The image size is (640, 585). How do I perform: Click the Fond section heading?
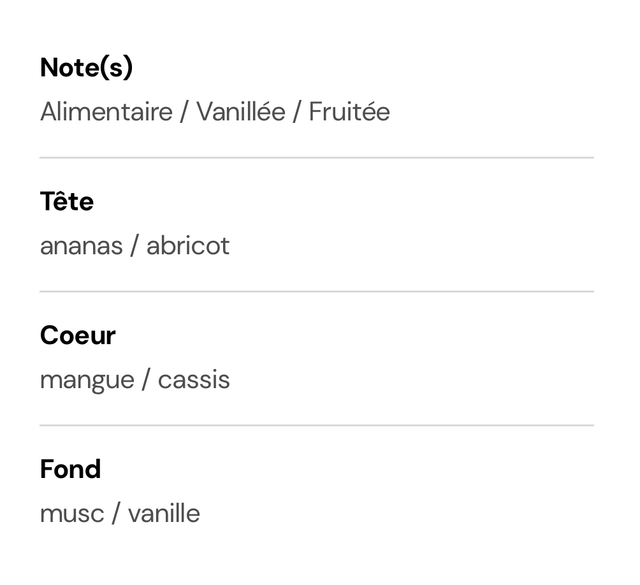(x=70, y=469)
